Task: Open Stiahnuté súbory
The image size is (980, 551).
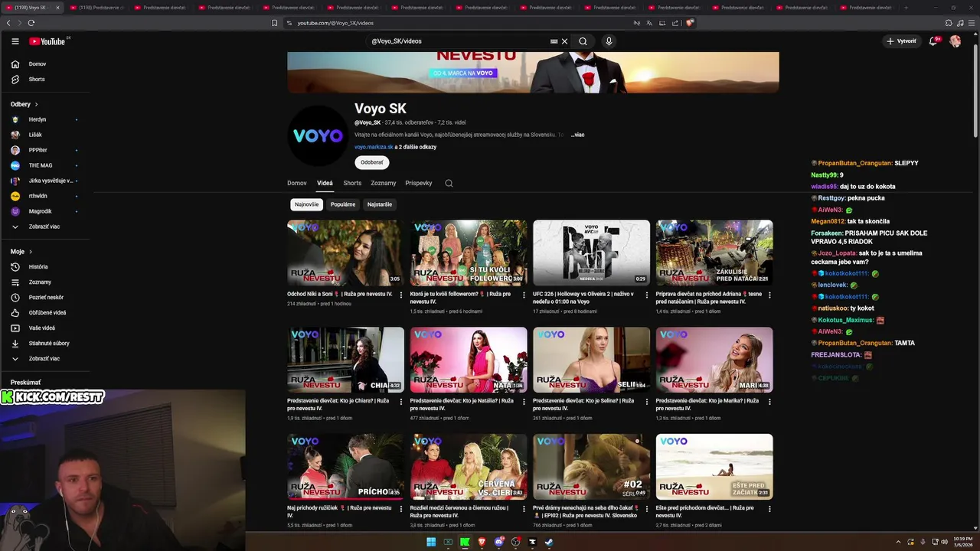Action: (x=49, y=344)
